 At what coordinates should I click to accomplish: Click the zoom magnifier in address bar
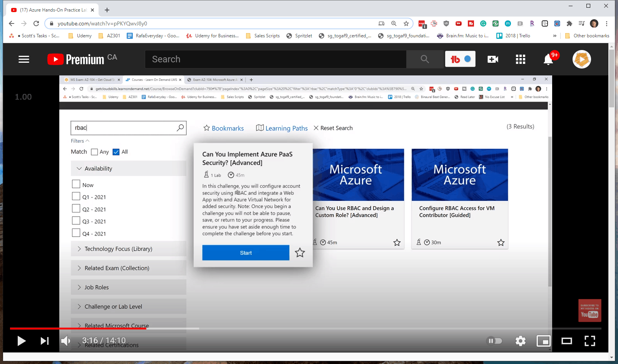(394, 23)
